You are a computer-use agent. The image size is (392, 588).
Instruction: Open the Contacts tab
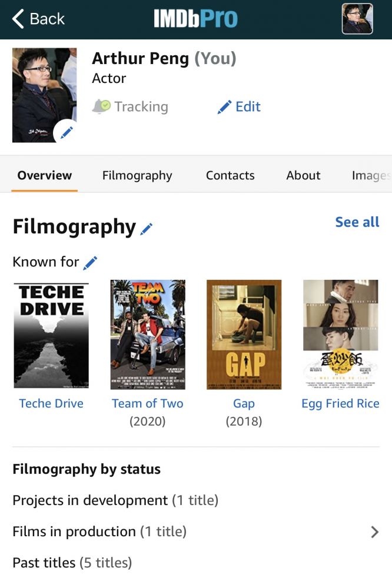click(230, 175)
